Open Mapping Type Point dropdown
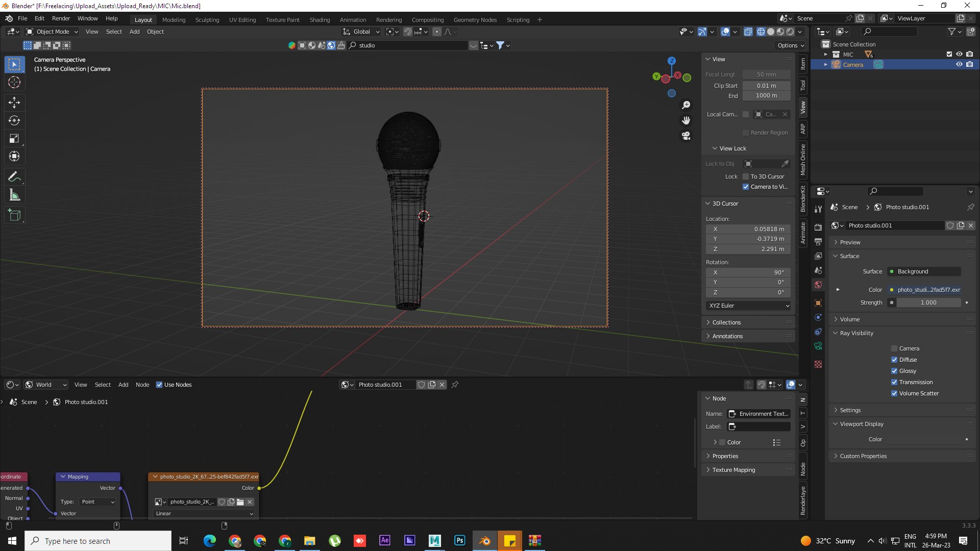 click(97, 502)
